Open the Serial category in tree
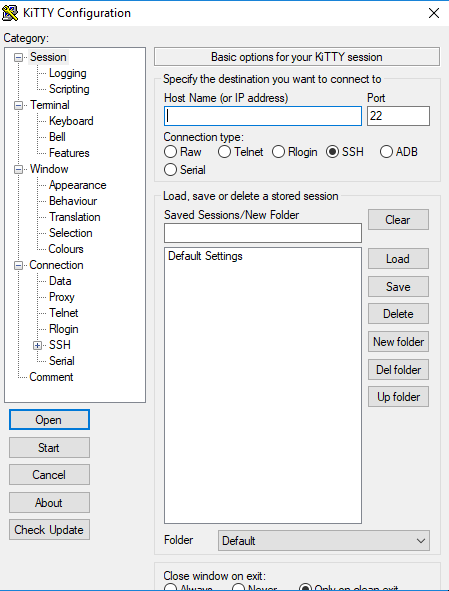Image resolution: width=449 pixels, height=591 pixels. [x=62, y=361]
